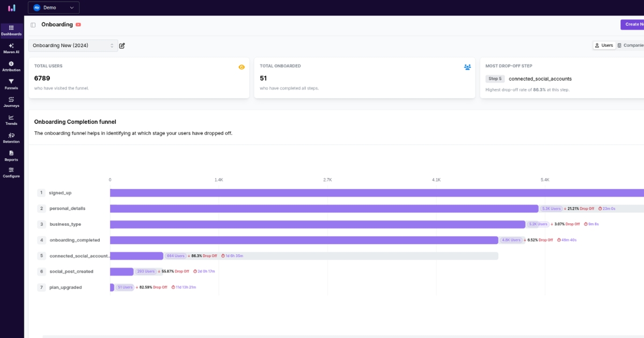The height and width of the screenshot is (338, 644).
Task: Open the Demo workspace dropdown
Action: [54, 8]
